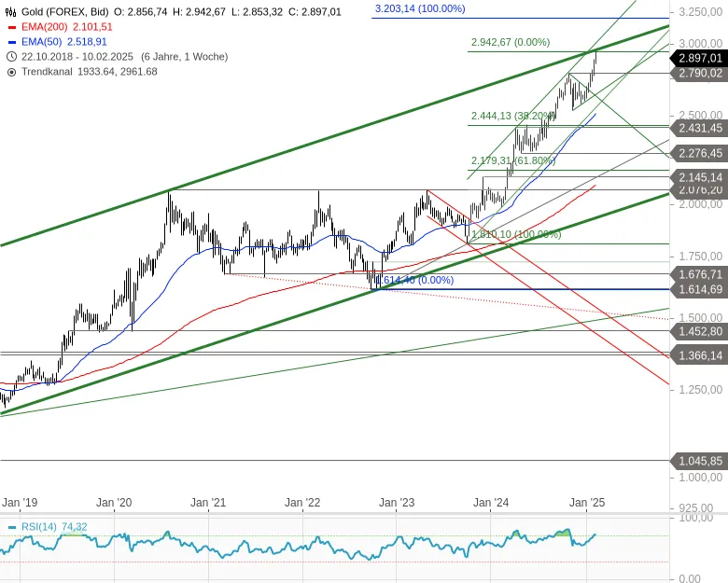The image size is (728, 583).
Task: Click the Jan '22 time axis label
Action: point(302,503)
